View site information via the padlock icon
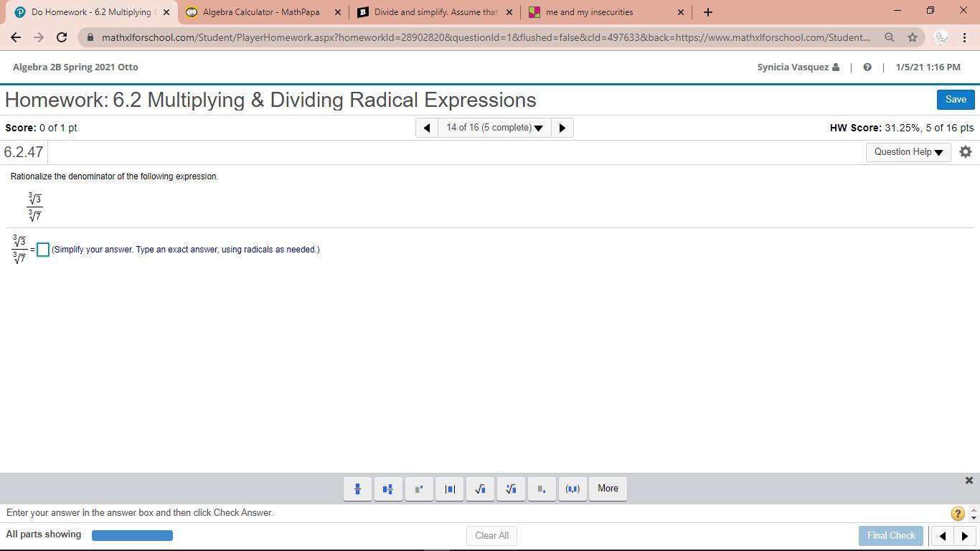 click(90, 37)
